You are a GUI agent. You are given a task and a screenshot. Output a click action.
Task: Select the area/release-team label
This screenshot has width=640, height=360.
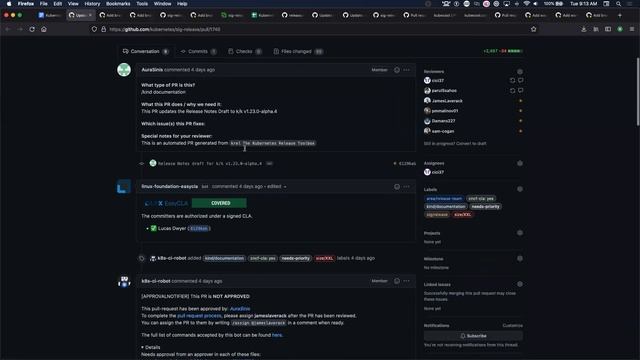click(x=444, y=199)
